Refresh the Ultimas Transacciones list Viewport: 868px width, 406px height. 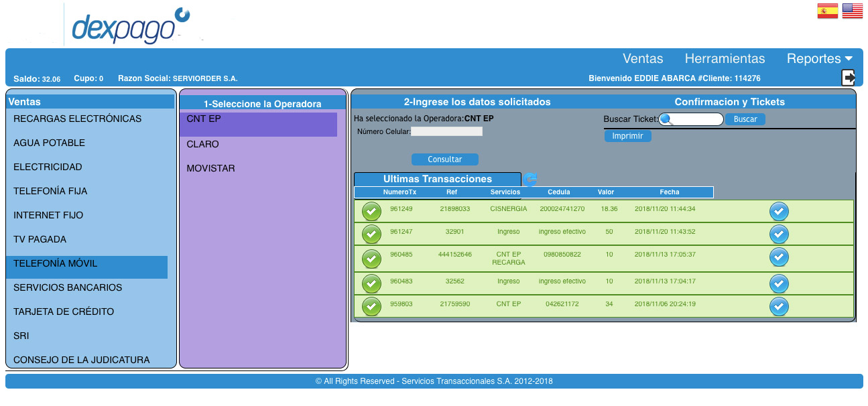530,179
